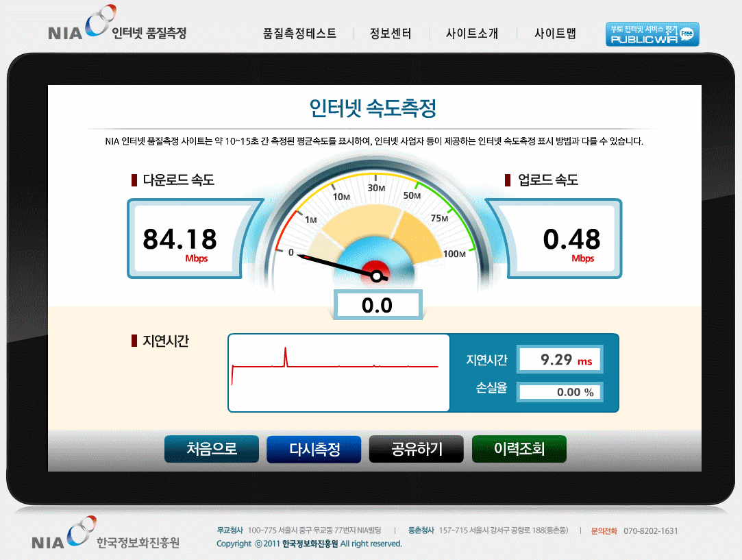Click the Copyright 2011 notice
This screenshot has width=742, height=560.
pyautogui.click(x=309, y=544)
